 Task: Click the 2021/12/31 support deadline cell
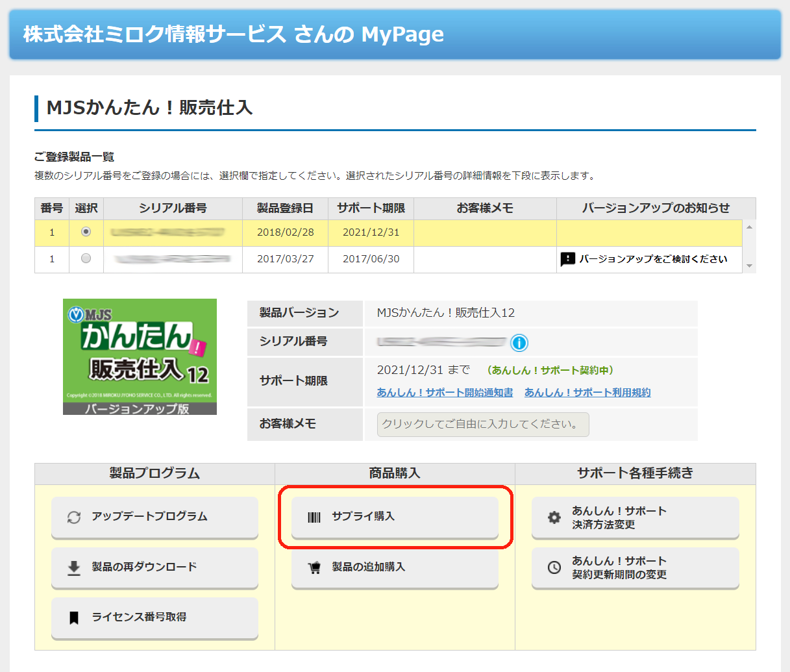(371, 232)
